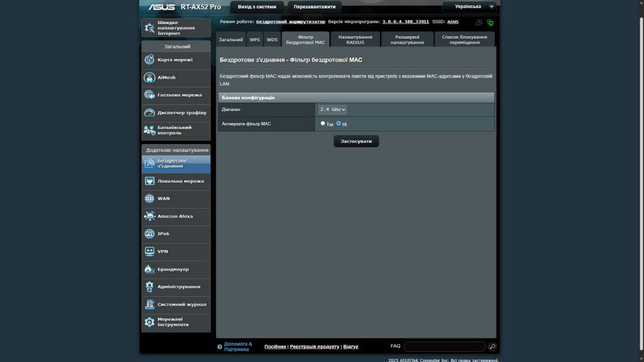Open the 2.4 GHz band dropdown
The height and width of the screenshot is (362, 644).
coord(332,109)
